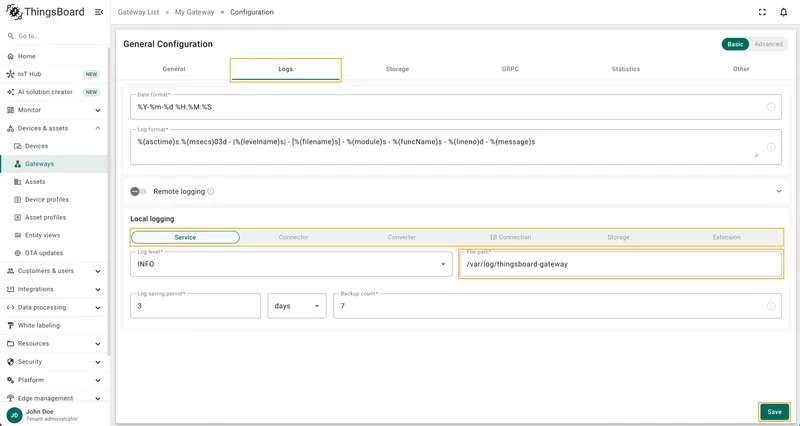Click the Devices icon in sidebar
The image size is (800, 426).
coord(18,146)
